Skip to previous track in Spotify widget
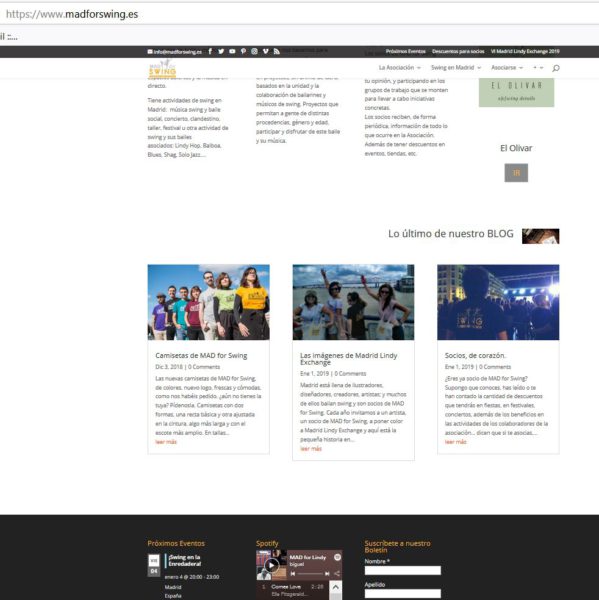The height and width of the screenshot is (600, 599). 293,573
